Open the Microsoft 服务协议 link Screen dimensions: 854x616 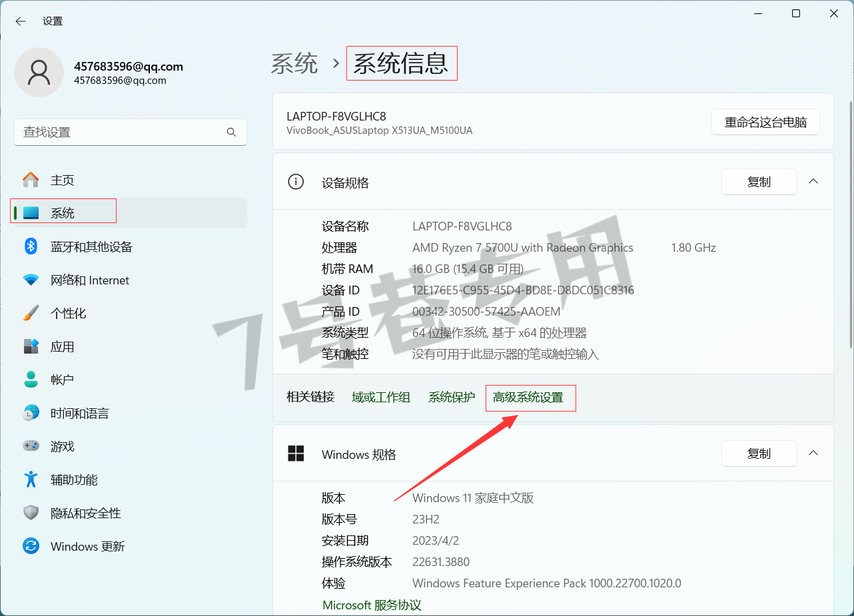coord(372,605)
